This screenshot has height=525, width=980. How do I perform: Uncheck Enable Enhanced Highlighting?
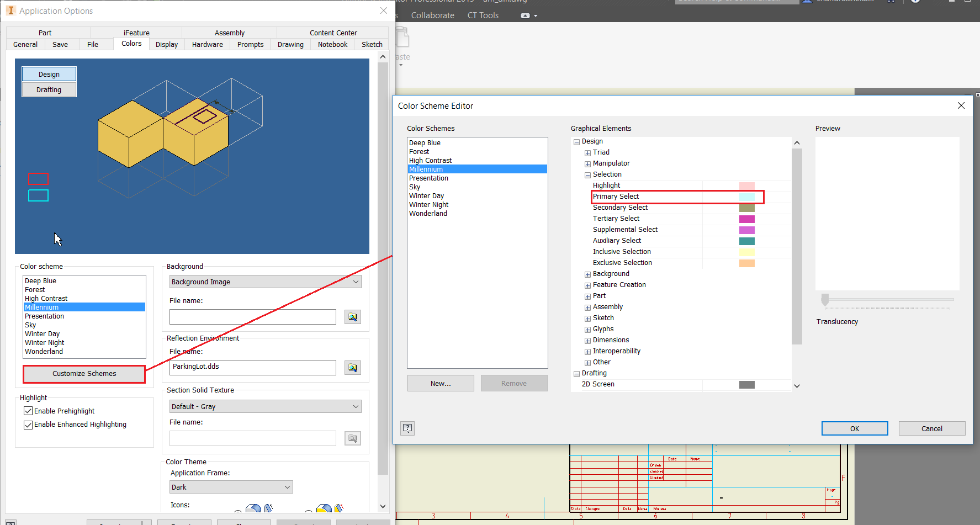click(x=28, y=425)
